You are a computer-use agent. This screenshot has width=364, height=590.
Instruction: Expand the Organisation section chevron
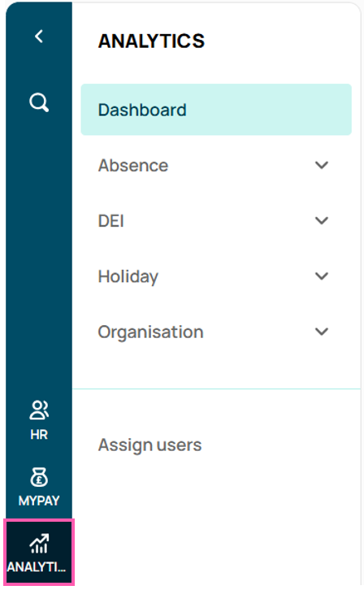click(x=322, y=332)
